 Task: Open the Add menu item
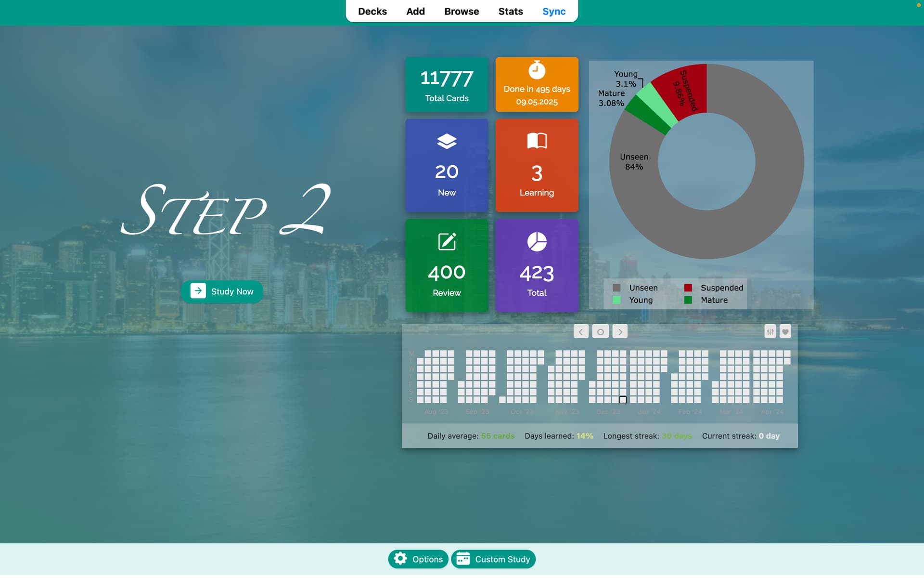[x=415, y=11]
